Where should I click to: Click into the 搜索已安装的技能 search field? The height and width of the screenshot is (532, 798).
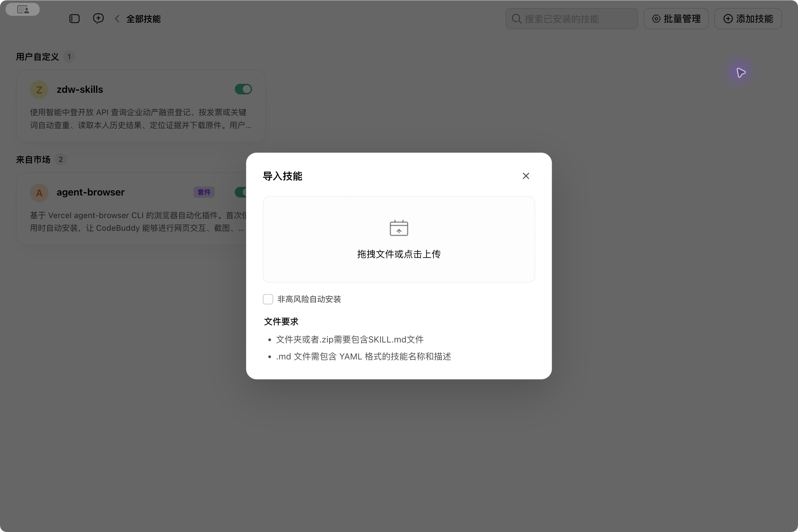[571, 19]
